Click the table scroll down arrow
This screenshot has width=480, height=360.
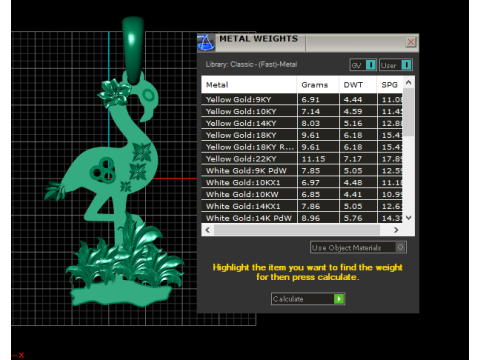pyautogui.click(x=409, y=218)
